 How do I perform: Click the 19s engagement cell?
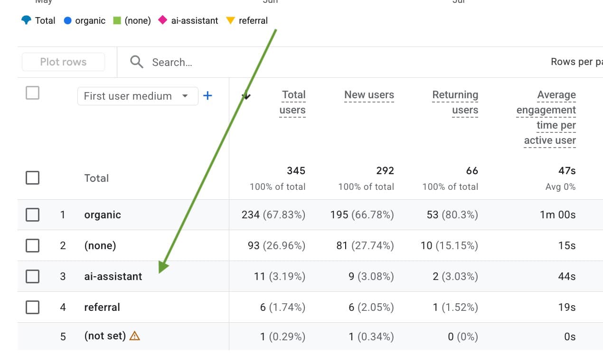coord(567,307)
